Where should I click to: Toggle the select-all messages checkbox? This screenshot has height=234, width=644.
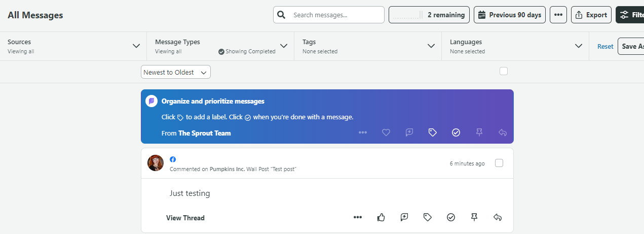pos(504,72)
